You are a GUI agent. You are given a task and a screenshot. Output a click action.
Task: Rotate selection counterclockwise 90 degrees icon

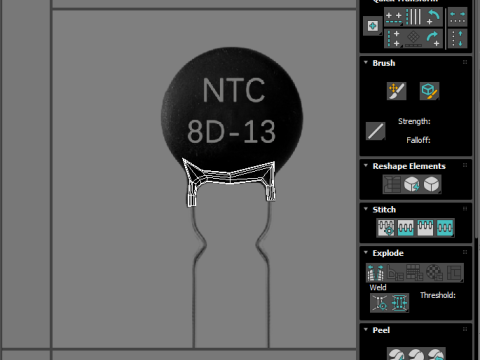click(x=433, y=17)
